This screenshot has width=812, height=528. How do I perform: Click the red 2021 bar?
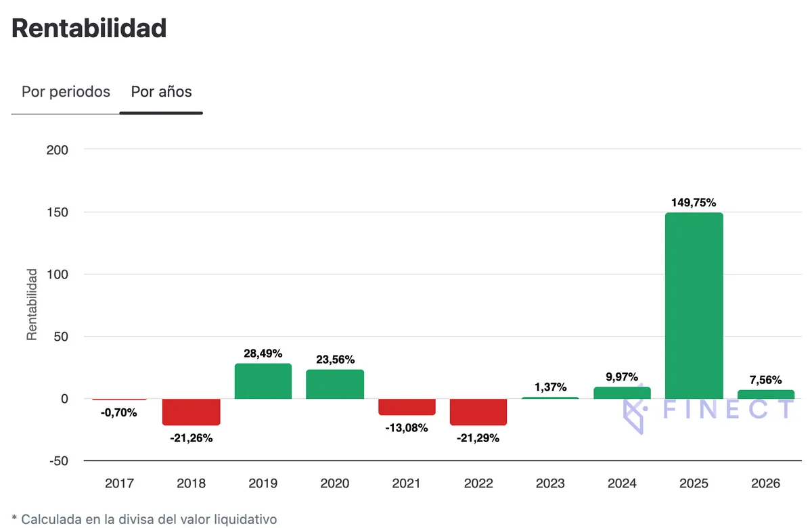(x=407, y=406)
